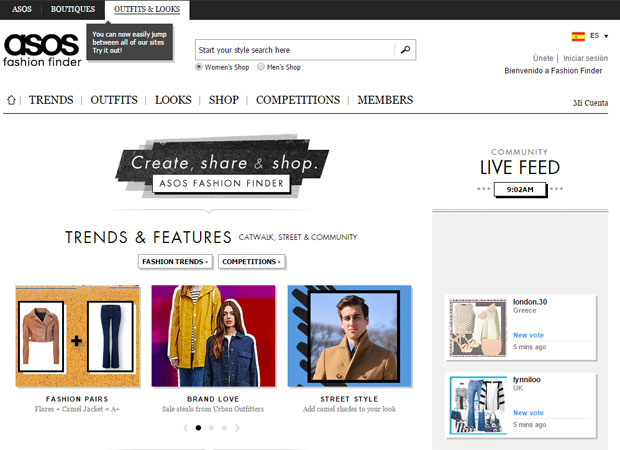Click the style search input field
The width and height of the screenshot is (620, 450).
point(295,50)
